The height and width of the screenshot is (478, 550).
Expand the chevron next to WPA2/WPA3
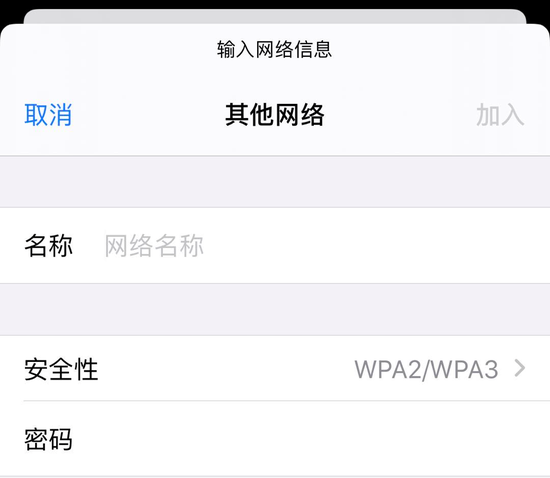[520, 369]
